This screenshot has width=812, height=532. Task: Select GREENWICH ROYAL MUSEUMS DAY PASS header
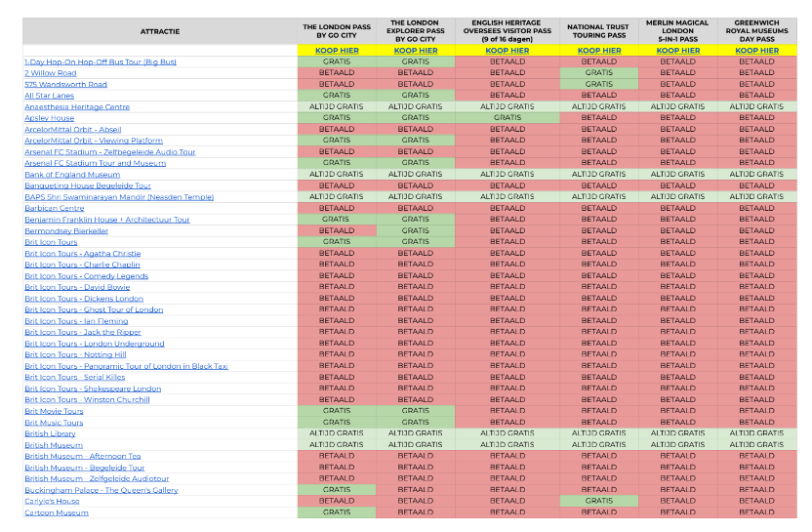pos(756,31)
